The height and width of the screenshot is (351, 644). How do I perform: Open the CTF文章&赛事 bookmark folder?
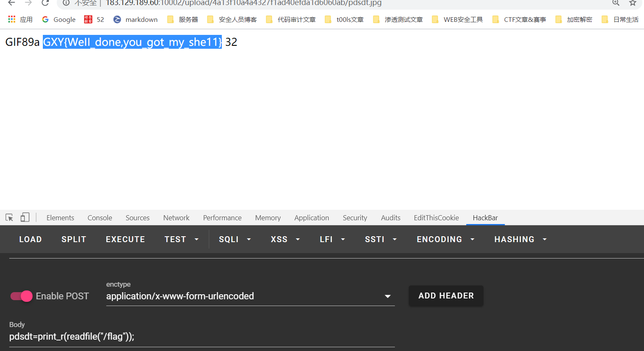(x=519, y=19)
